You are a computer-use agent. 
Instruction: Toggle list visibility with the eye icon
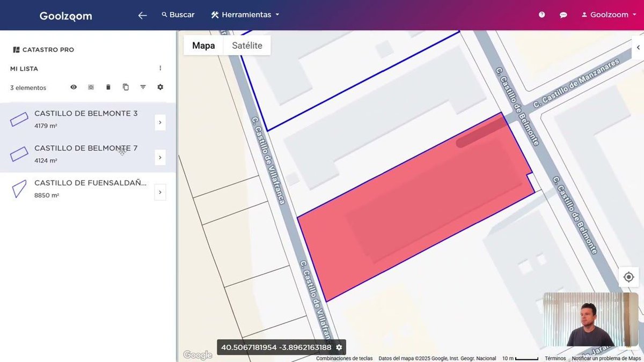pos(74,87)
